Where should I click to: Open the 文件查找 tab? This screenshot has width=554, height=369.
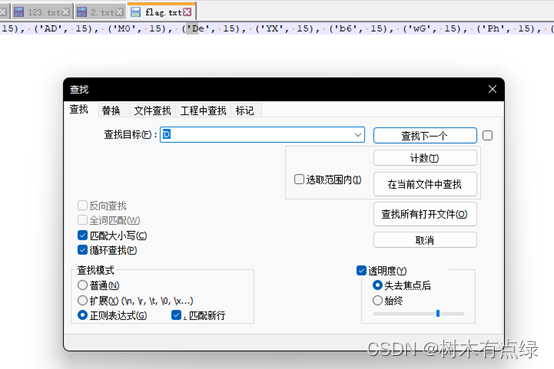[152, 111]
